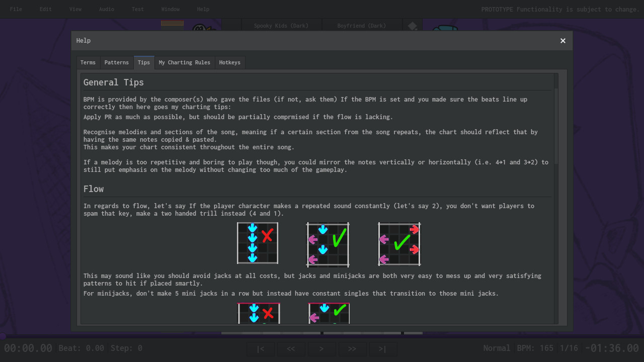Open the My Charting Rules tab
This screenshot has width=644, height=362.
pyautogui.click(x=185, y=62)
